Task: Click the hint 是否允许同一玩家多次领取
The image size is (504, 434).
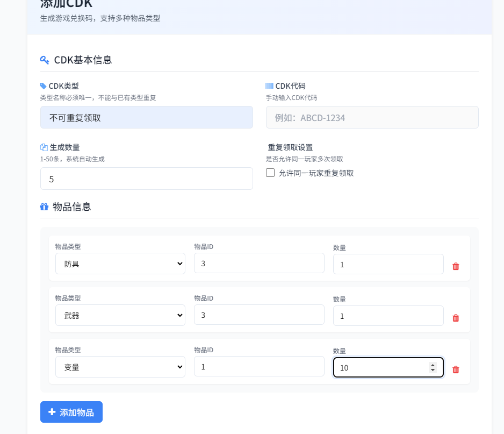Action: (x=305, y=159)
